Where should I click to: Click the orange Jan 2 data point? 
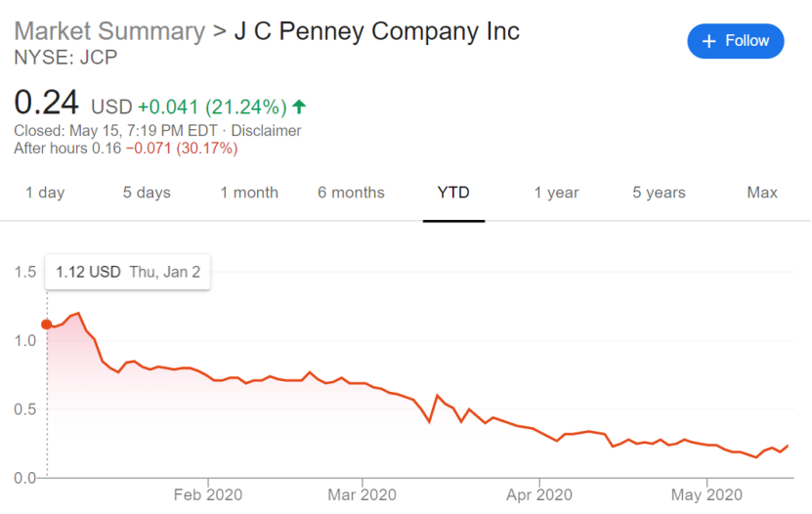(47, 324)
